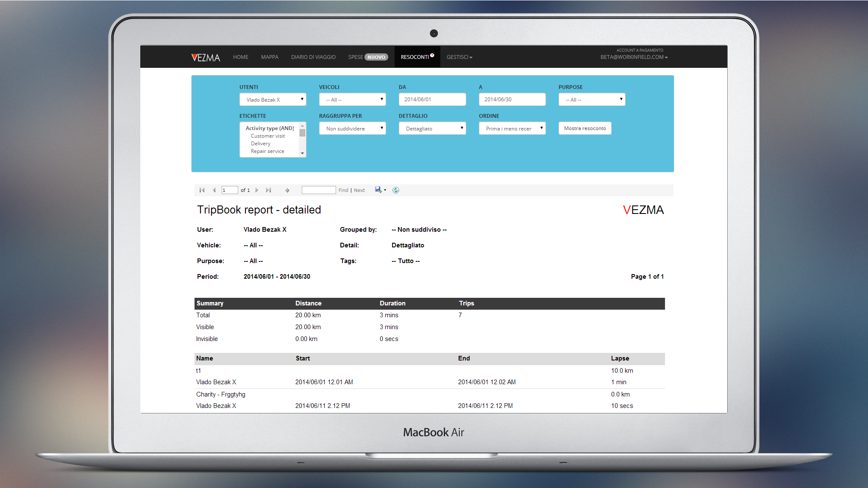Open the export save icon menu
The image size is (868, 488).
click(380, 190)
